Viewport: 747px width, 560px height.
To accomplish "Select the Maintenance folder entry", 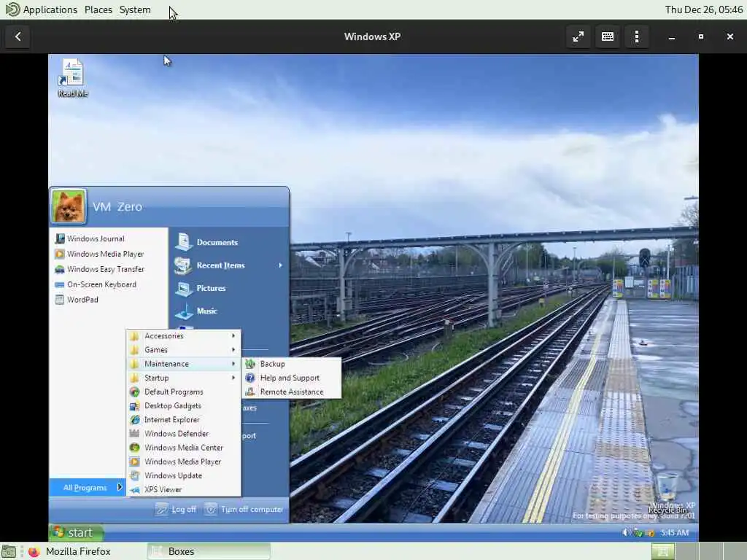I will tap(183, 364).
